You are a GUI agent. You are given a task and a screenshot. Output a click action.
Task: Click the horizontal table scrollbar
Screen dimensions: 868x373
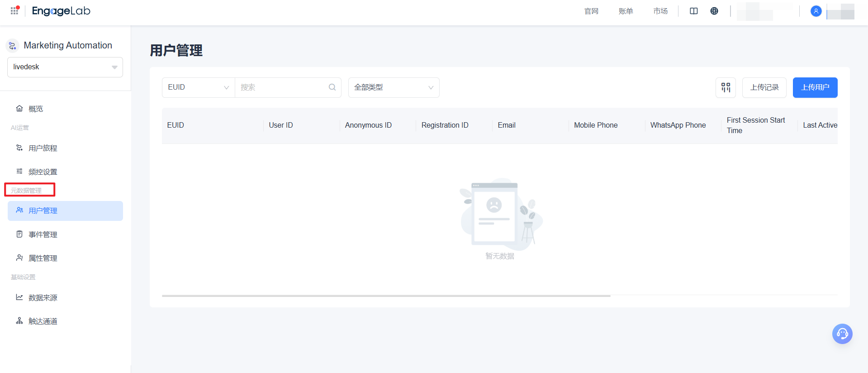386,296
